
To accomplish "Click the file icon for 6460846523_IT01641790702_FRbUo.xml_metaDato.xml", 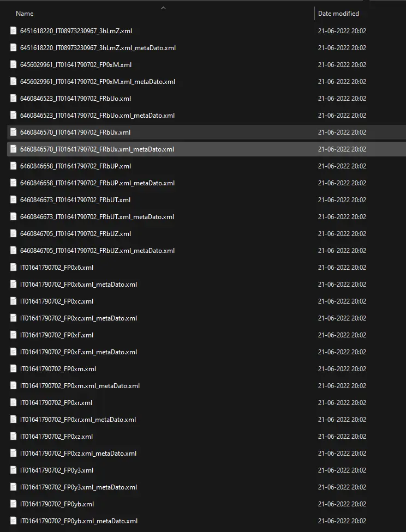I will point(14,116).
